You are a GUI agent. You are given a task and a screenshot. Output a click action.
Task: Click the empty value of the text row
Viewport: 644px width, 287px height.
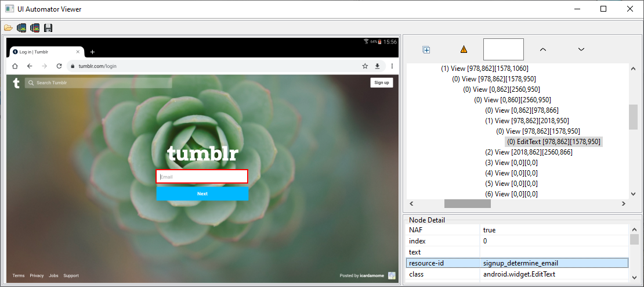[554, 252]
